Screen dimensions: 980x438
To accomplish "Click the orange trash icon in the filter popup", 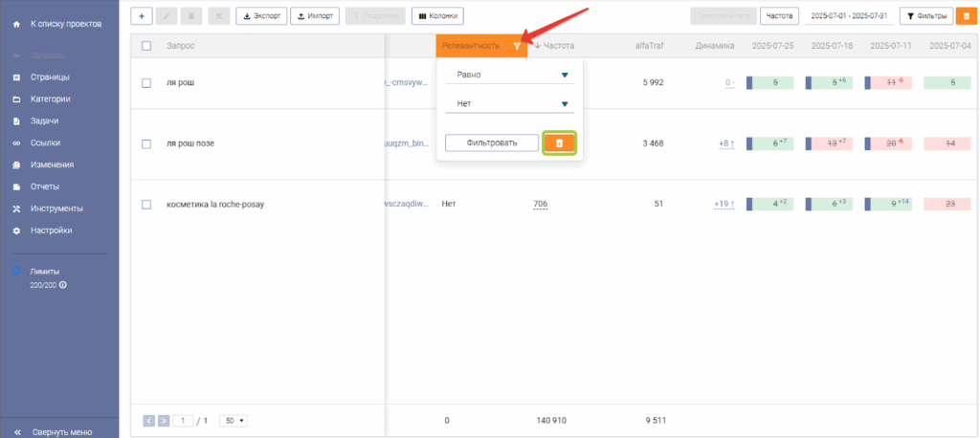I will pos(560,142).
